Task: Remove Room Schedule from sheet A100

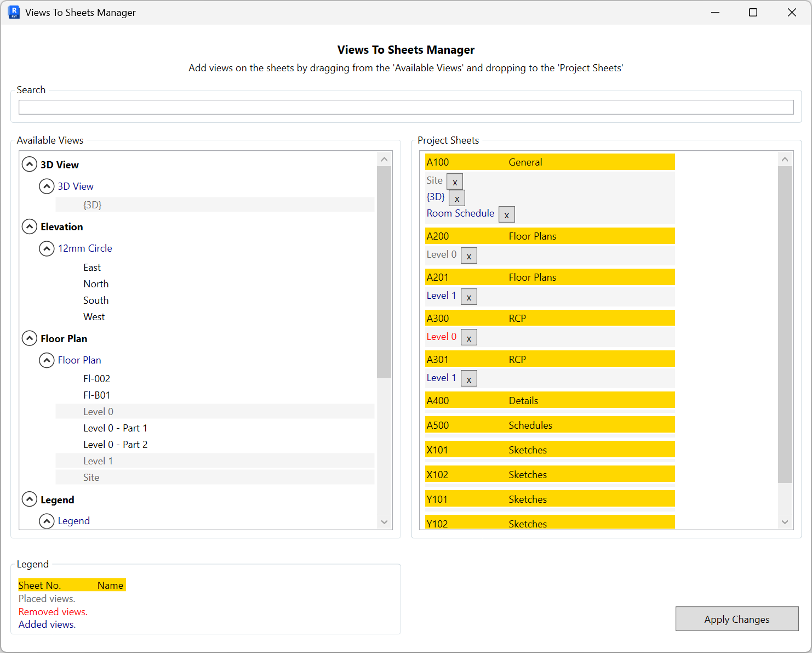Action: [506, 214]
